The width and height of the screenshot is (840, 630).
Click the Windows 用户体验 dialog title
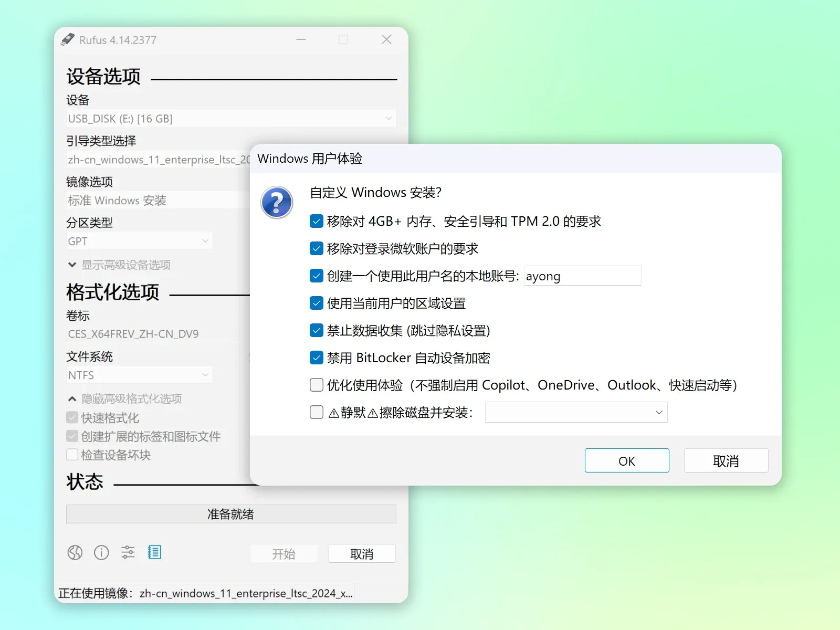(x=310, y=159)
